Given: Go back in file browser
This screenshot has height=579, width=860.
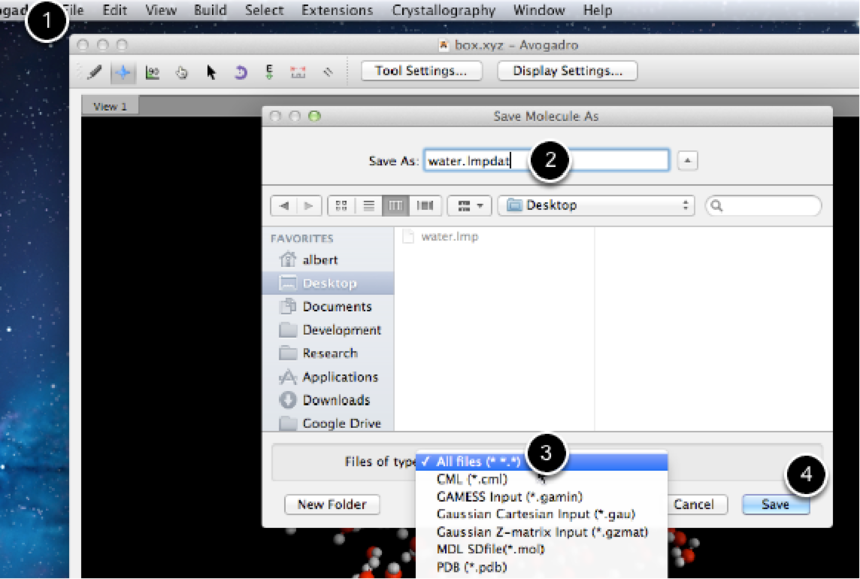Looking at the screenshot, I should click(x=284, y=206).
